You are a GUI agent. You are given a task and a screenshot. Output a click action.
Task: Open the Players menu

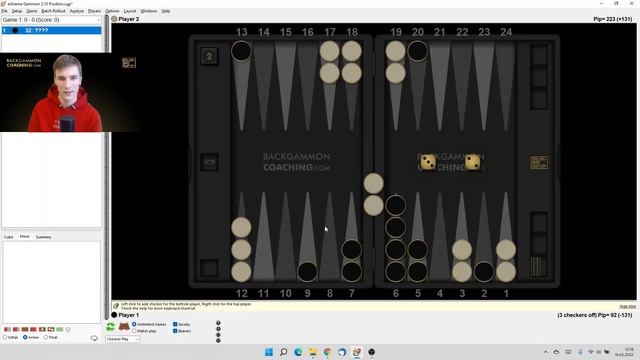coord(94,11)
